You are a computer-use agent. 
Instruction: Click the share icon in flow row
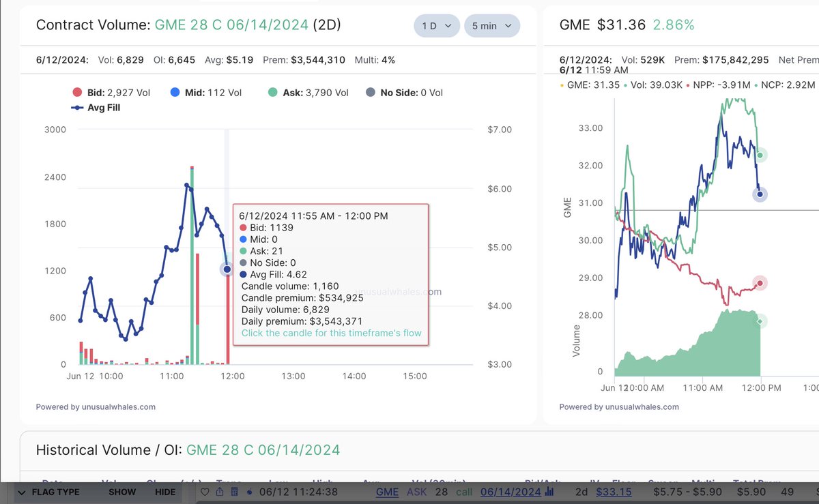[220, 492]
